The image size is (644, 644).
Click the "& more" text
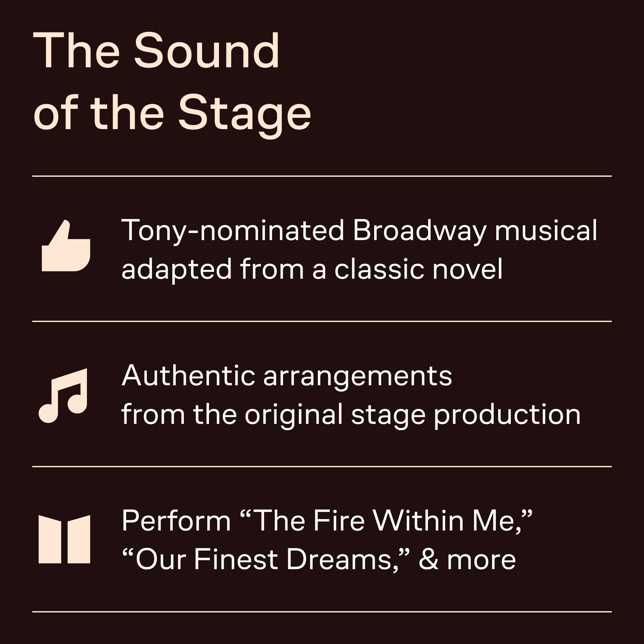467,559
